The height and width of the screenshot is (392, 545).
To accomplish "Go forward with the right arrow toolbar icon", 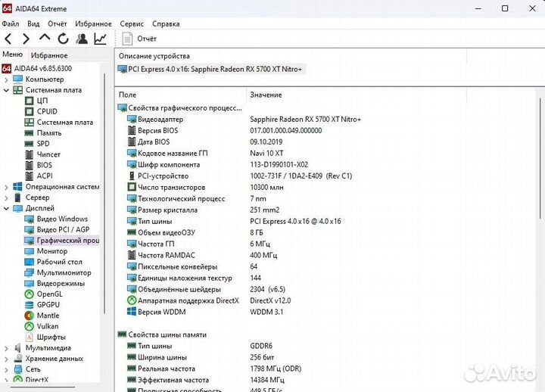I will click(26, 39).
